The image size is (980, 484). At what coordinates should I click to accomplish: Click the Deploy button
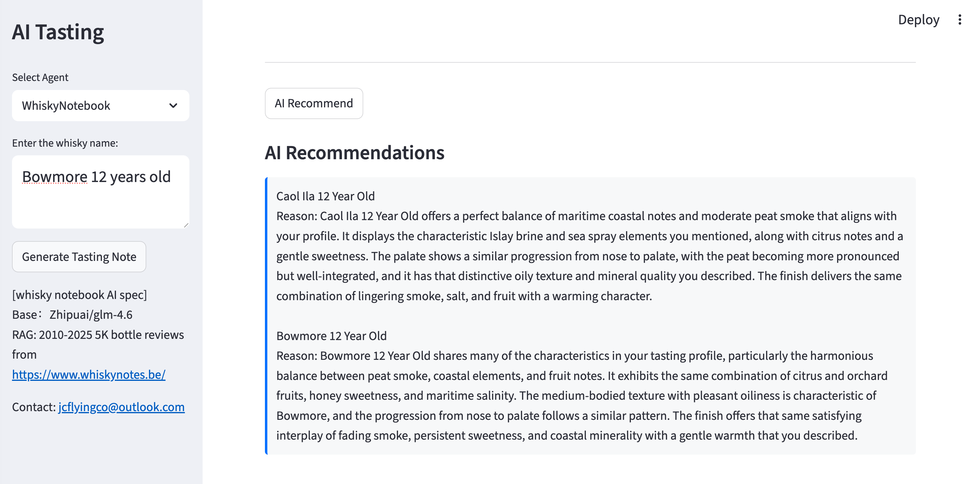[918, 20]
